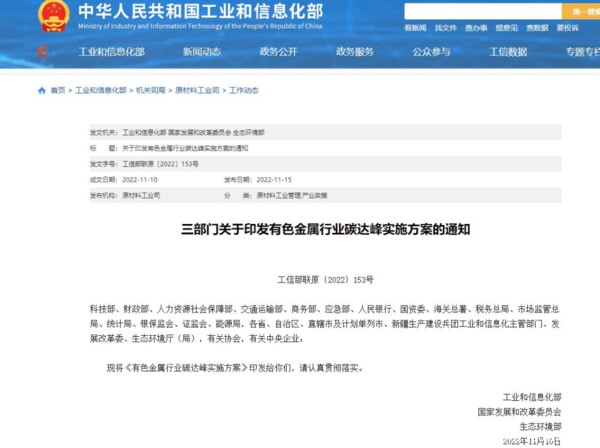Switch to the 公众参与 navigation section
Image resolution: width=600 pixels, height=448 pixels.
click(x=432, y=52)
